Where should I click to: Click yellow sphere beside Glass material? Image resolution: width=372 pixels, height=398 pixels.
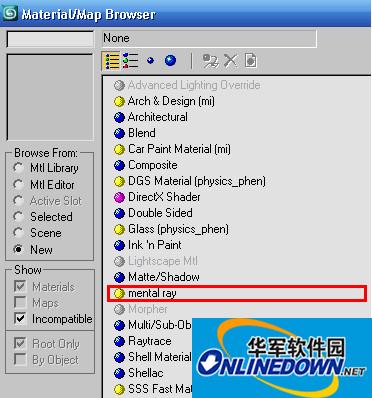(x=119, y=229)
